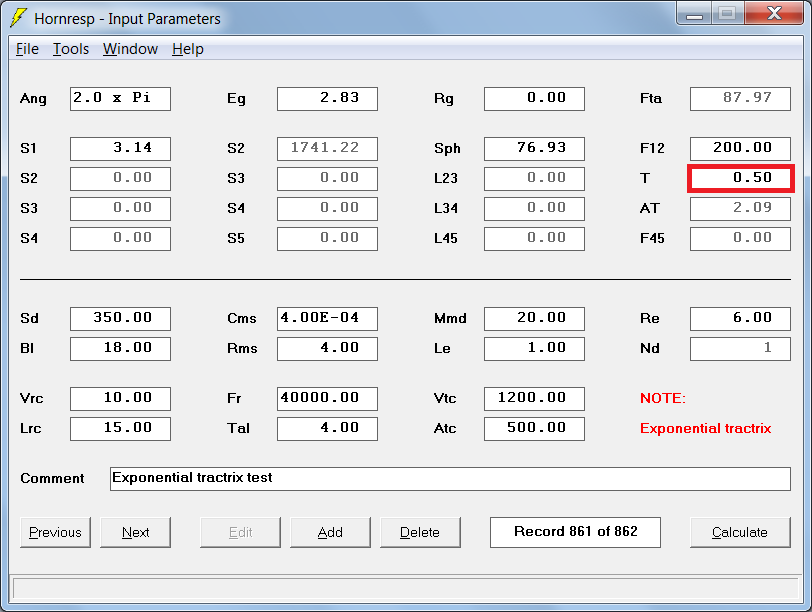The height and width of the screenshot is (612, 812).
Task: Click the Eg input field with 2.83
Action: [327, 98]
